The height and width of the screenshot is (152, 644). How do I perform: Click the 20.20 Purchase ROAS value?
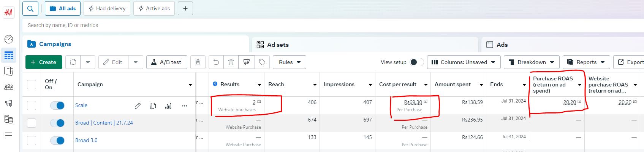(x=570, y=102)
